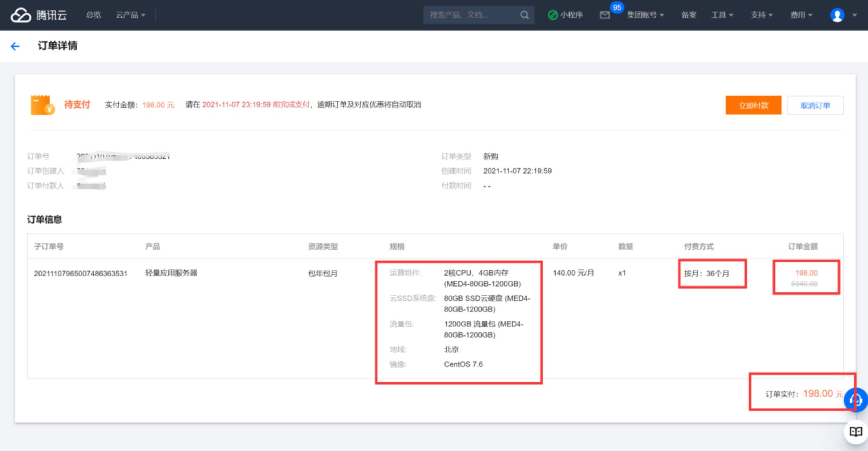Image resolution: width=868 pixels, height=451 pixels.
Task: Go to the 总览 menu item
Action: [94, 15]
